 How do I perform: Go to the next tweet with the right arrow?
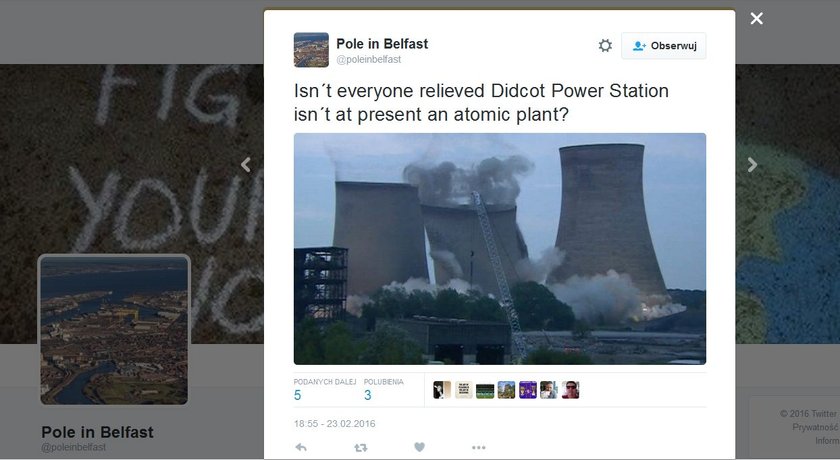(752, 164)
